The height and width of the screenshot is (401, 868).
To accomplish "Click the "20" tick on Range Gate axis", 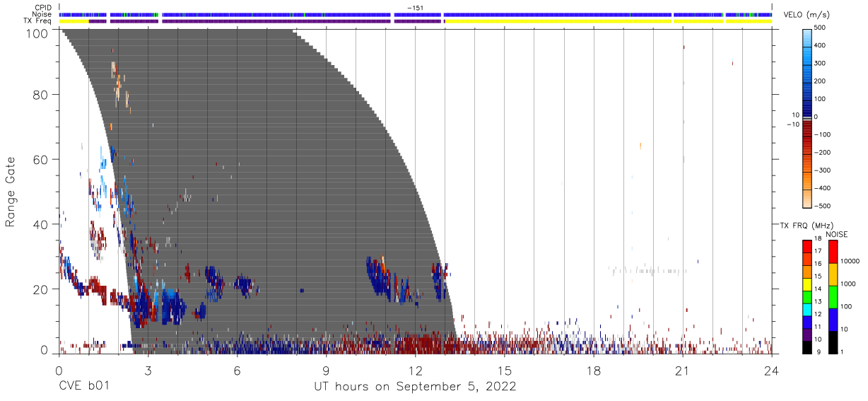I will coord(40,289).
